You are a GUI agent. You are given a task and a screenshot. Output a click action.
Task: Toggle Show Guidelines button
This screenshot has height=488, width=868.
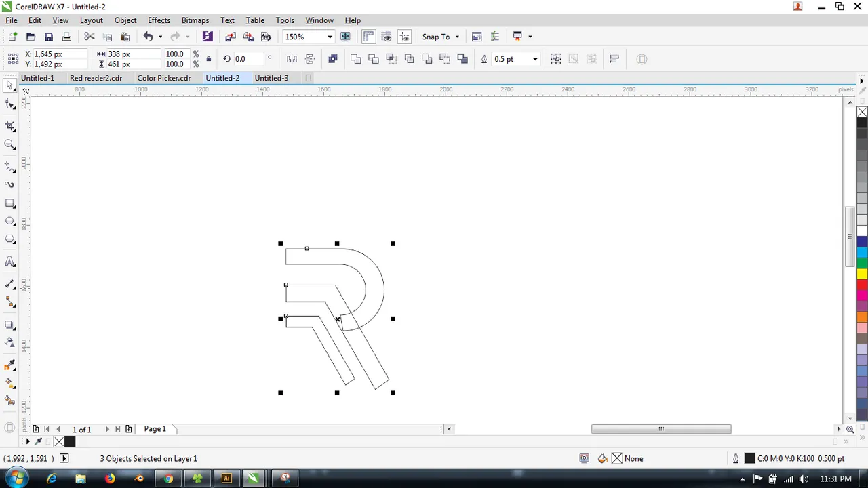coord(404,37)
